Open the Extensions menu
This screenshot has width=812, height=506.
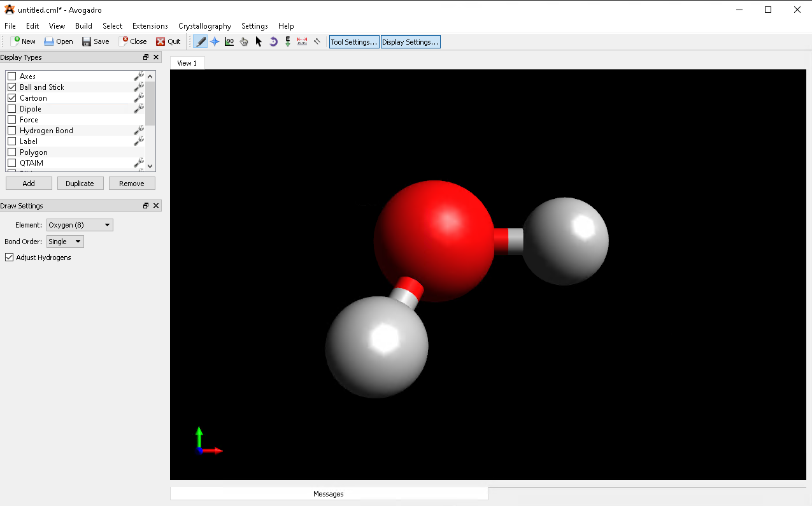click(150, 26)
